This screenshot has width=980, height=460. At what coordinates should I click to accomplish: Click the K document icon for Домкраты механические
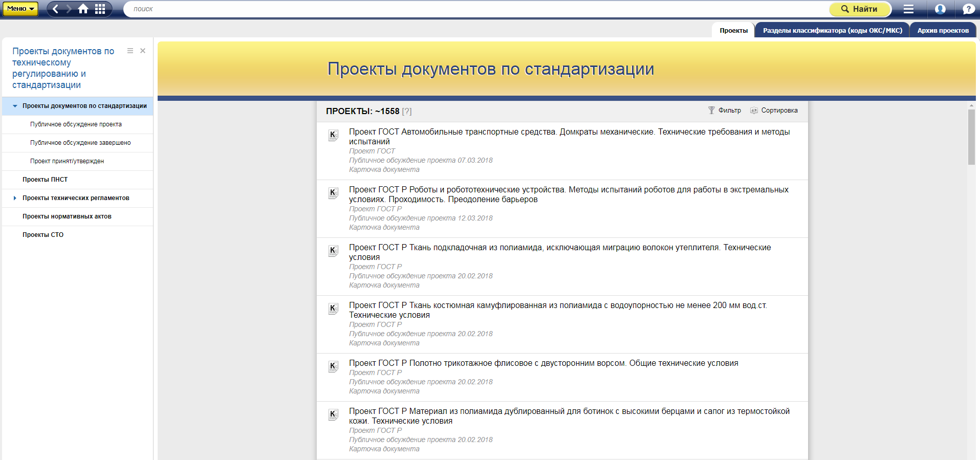click(333, 136)
